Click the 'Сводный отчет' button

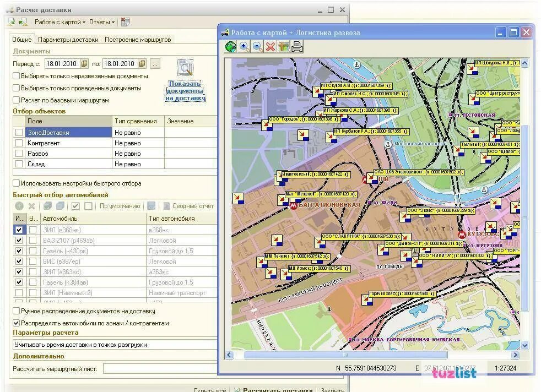189,206
